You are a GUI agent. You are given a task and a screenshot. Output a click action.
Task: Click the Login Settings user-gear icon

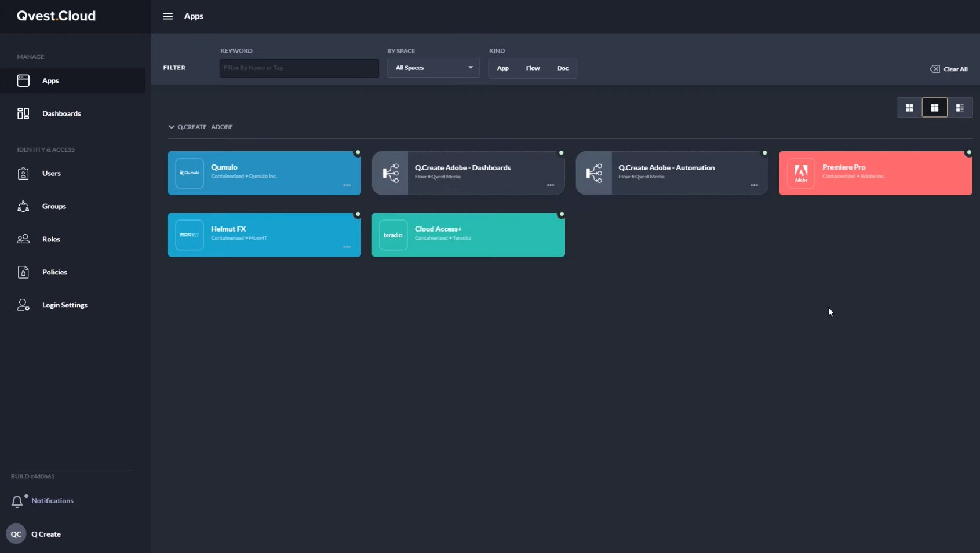(x=23, y=305)
